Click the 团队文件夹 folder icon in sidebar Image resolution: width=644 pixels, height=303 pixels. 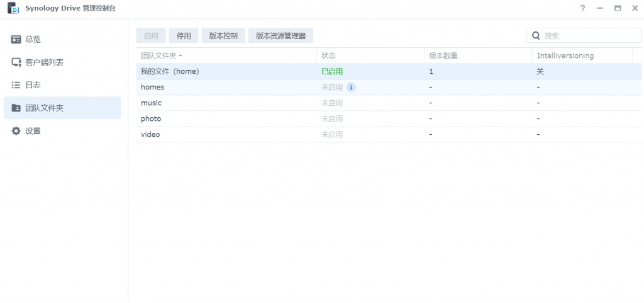pyautogui.click(x=16, y=108)
